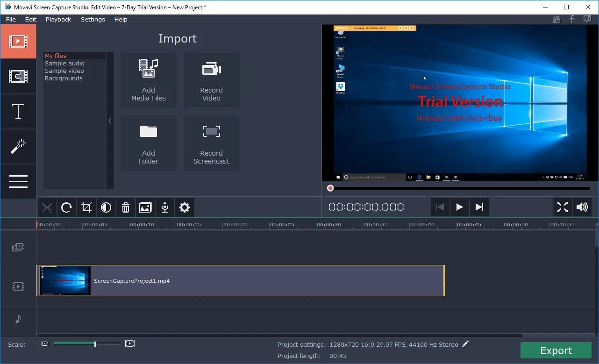Viewport: 599px width, 364px height.
Task: Select the scissors Split tool
Action: coord(47,207)
